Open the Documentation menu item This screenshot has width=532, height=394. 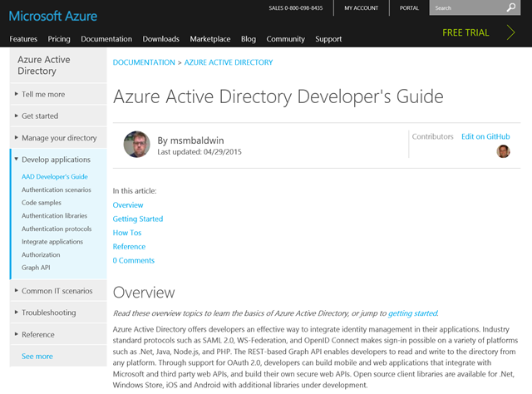106,39
